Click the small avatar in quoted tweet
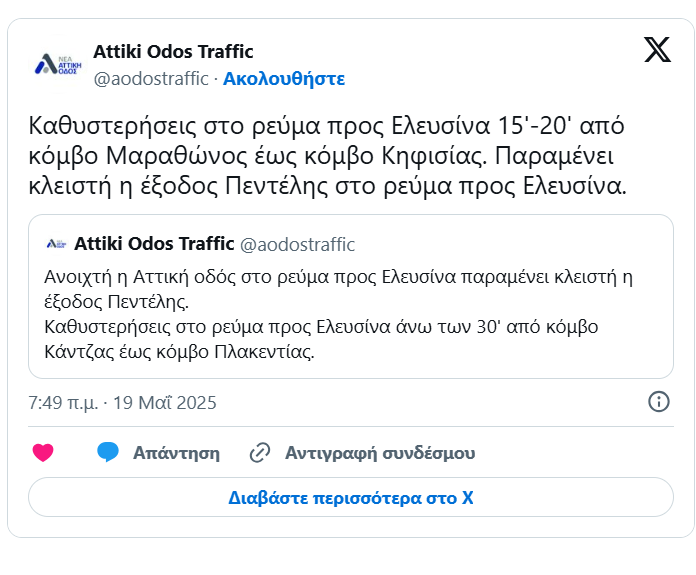The image size is (696, 575). point(56,244)
